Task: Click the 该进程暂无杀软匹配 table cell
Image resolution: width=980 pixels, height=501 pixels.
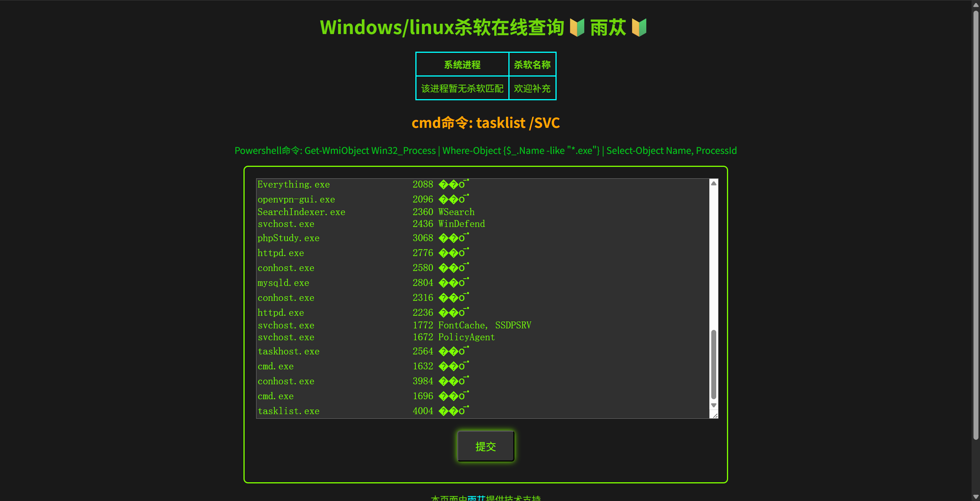Action: (x=462, y=88)
